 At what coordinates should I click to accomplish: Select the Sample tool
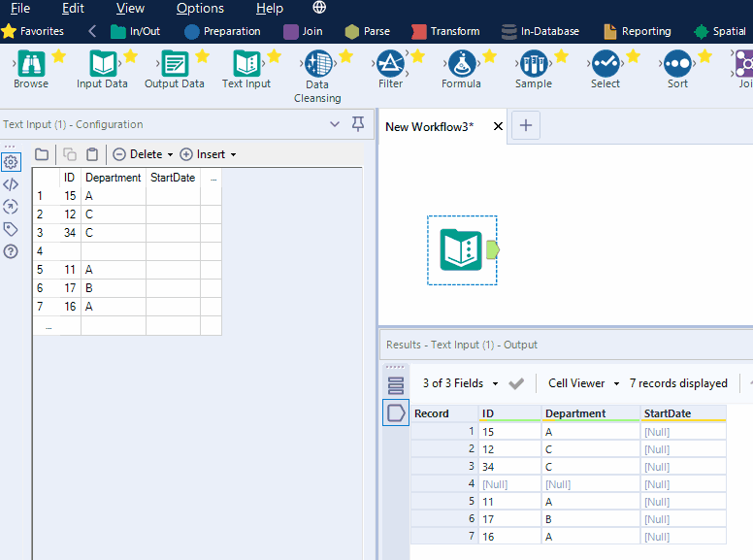coord(534,63)
